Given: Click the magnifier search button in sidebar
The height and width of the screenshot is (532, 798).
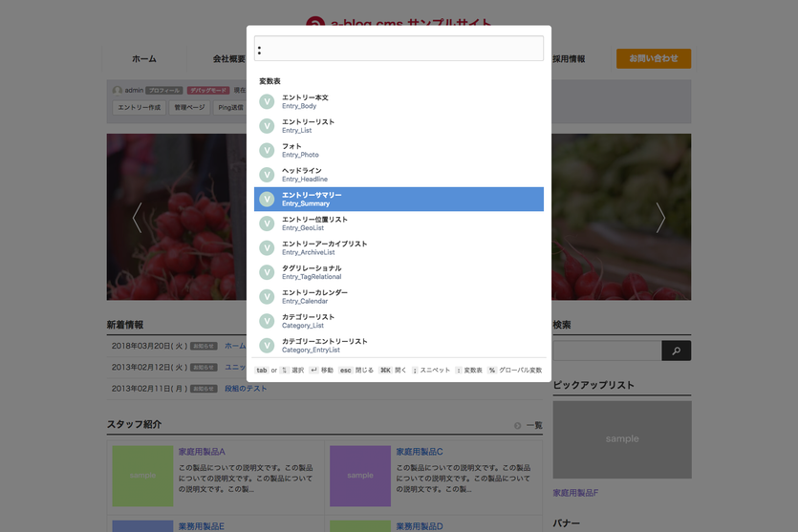Looking at the screenshot, I should coord(676,351).
